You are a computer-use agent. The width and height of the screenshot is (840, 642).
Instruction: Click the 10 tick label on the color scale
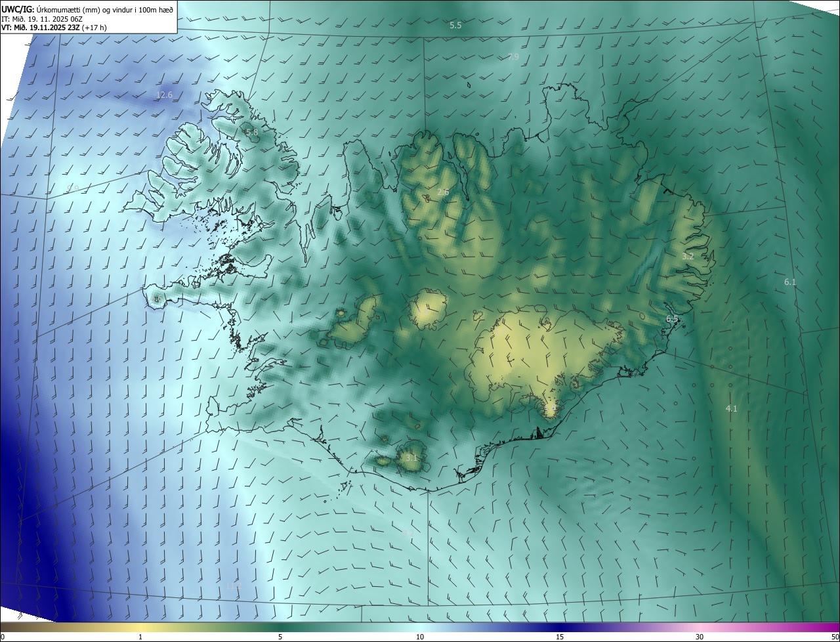420,637
